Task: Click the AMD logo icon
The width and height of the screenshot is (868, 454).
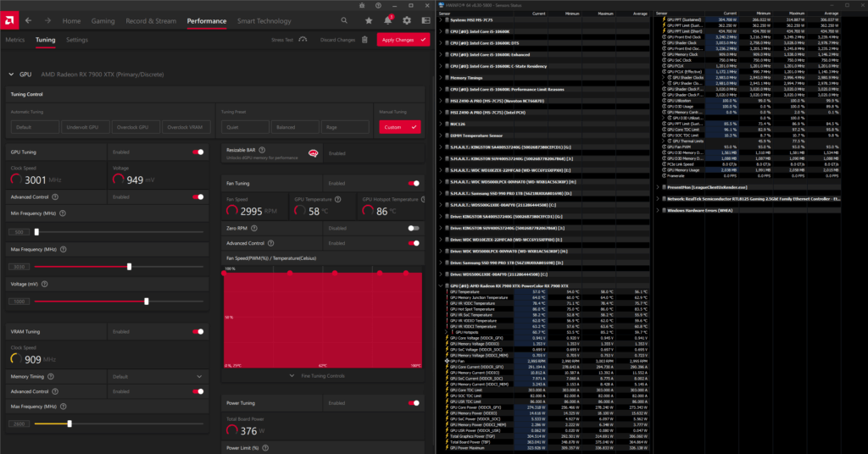Action: (x=8, y=20)
